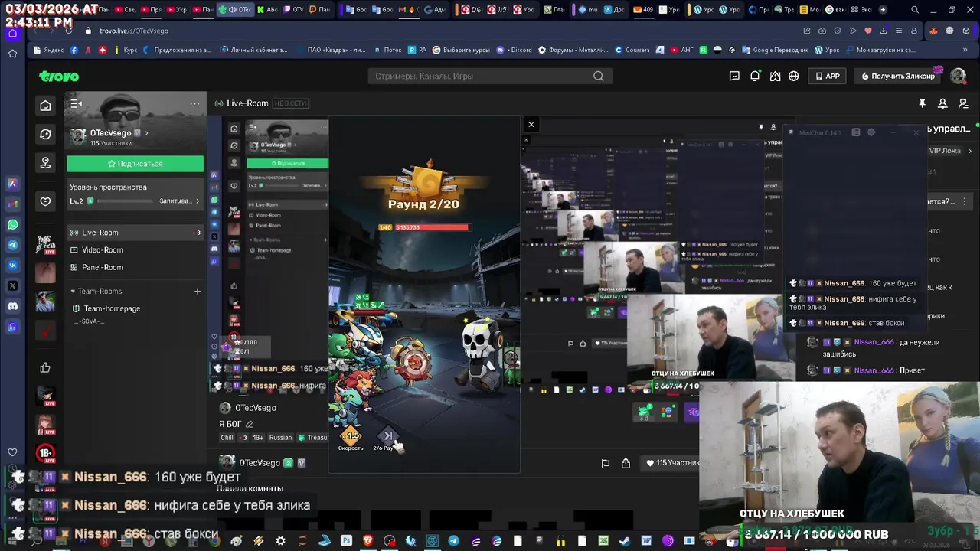Open the Discord bookmark
Viewport: 980px width, 551px height.
[514, 50]
